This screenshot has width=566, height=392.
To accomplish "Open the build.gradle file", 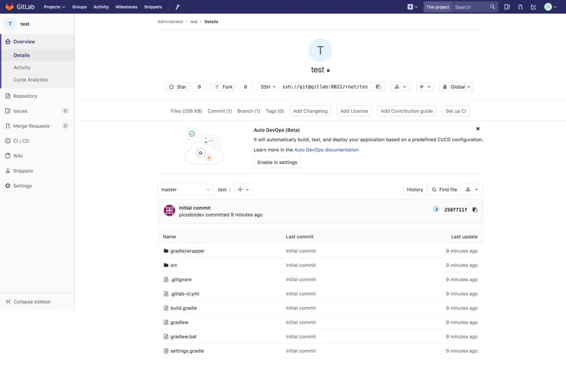I will click(183, 308).
